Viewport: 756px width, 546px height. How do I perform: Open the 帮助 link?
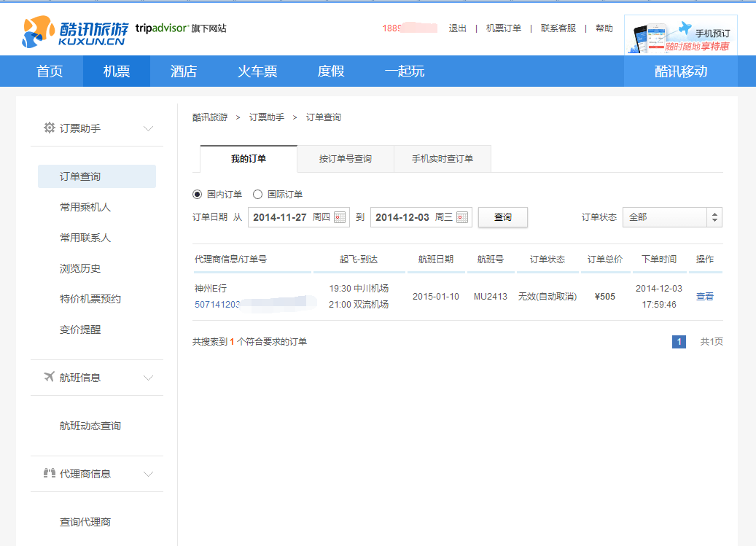pos(604,28)
